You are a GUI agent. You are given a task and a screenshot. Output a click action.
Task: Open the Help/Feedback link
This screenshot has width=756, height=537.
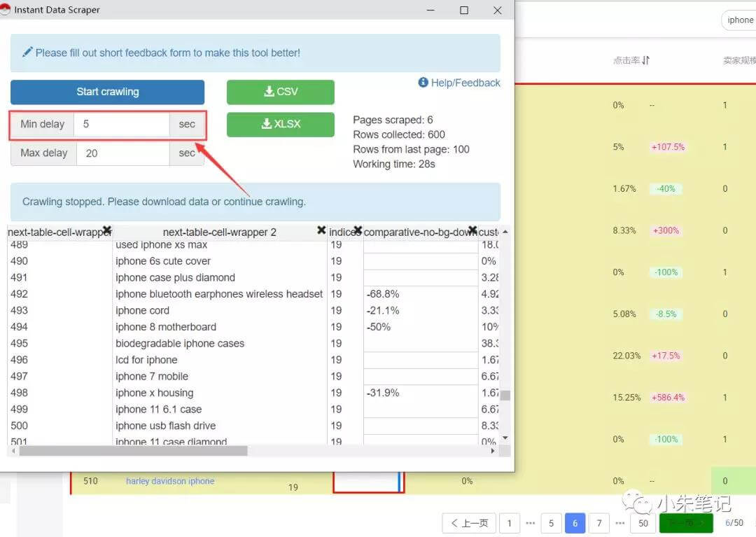(x=465, y=83)
